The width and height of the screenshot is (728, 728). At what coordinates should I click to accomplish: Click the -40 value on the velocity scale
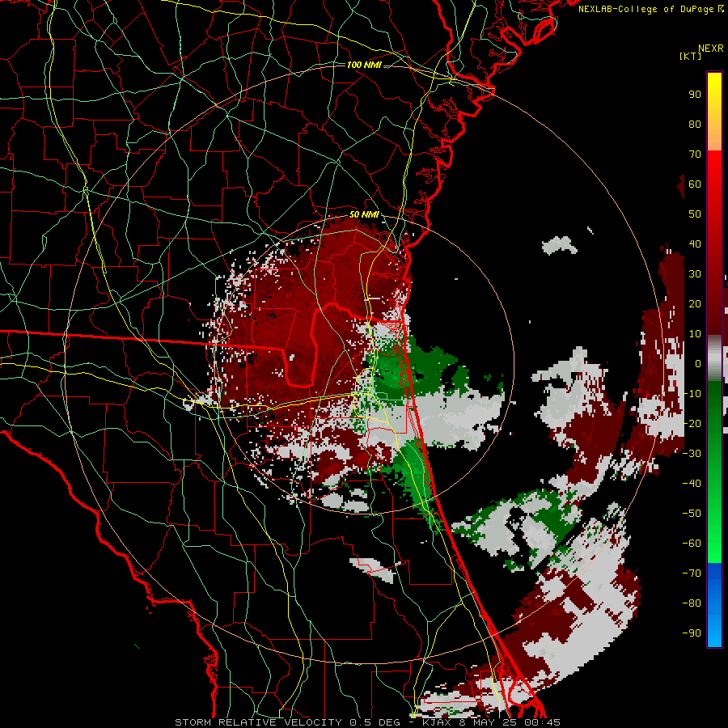coord(692,484)
